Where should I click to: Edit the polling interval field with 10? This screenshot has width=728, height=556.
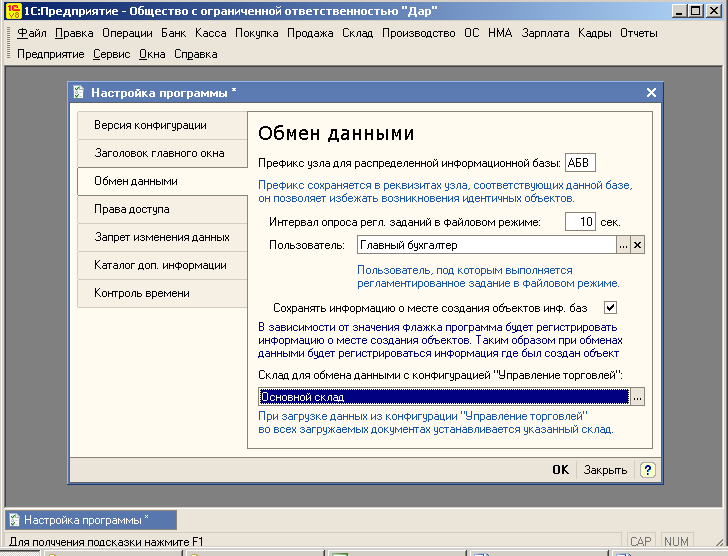click(x=580, y=222)
